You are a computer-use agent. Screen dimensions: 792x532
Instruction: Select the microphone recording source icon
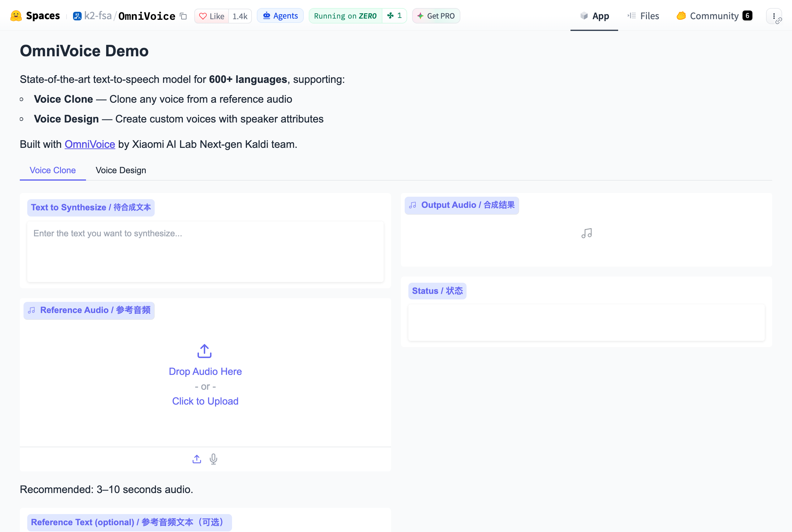213,459
